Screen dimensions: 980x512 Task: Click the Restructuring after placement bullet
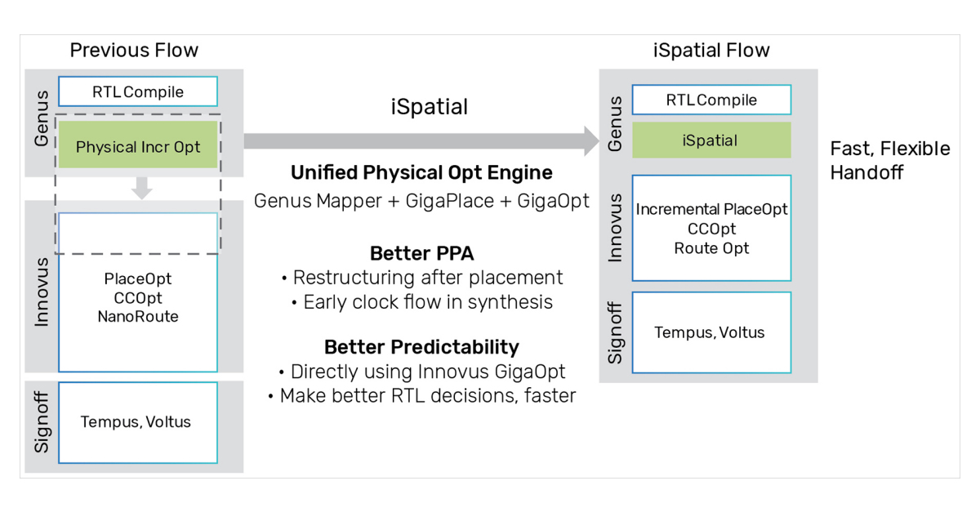(421, 278)
